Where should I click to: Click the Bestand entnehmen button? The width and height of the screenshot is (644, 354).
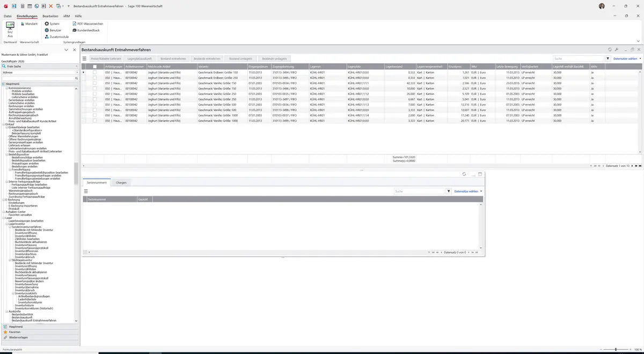173,58
